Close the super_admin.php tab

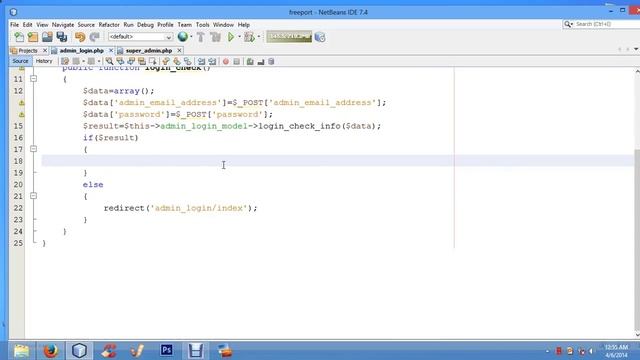179,51
